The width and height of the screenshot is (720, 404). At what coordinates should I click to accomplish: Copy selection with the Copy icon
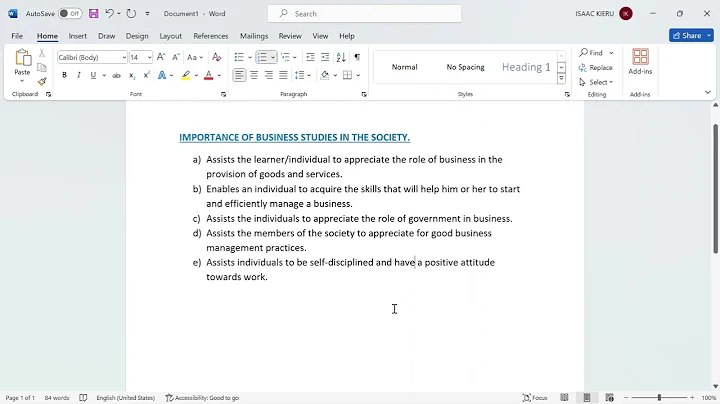42,67
